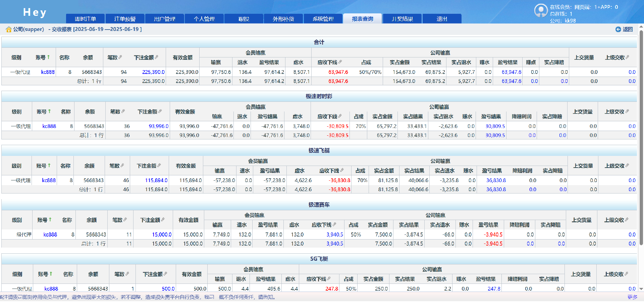Screen dimensions: 644x302
Task: Click link icon beside 笔数 in SG飞艇 table
Action: pyautogui.click(x=127, y=274)
